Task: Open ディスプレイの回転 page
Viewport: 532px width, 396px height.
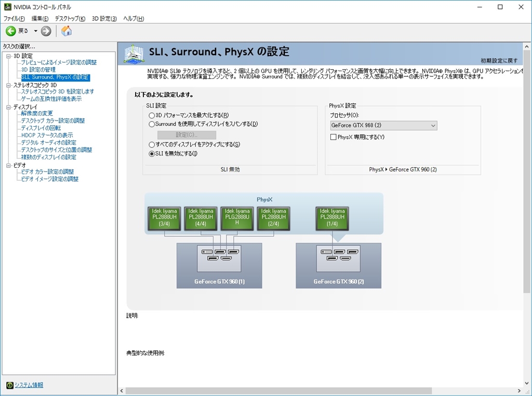Action: [41, 128]
